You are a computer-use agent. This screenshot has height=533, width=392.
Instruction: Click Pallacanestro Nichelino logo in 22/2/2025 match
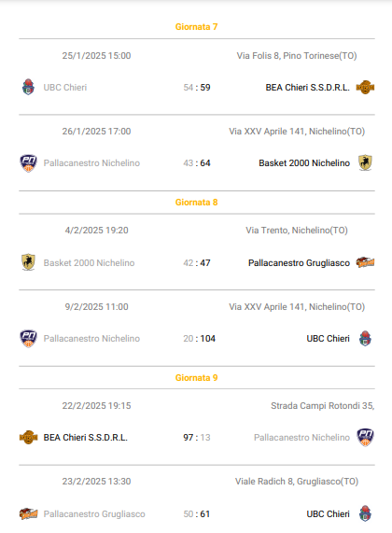365,437
